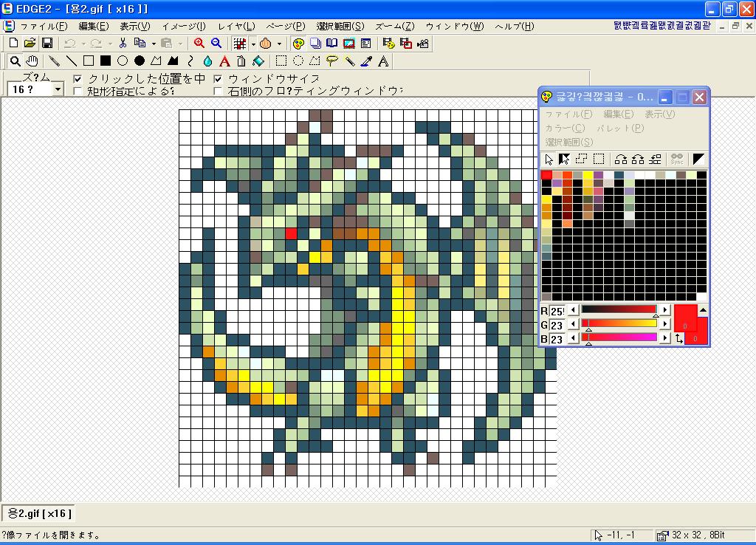Image resolution: width=756 pixels, height=545 pixels.
Task: Select the elliptical selection tool
Action: coord(298,61)
